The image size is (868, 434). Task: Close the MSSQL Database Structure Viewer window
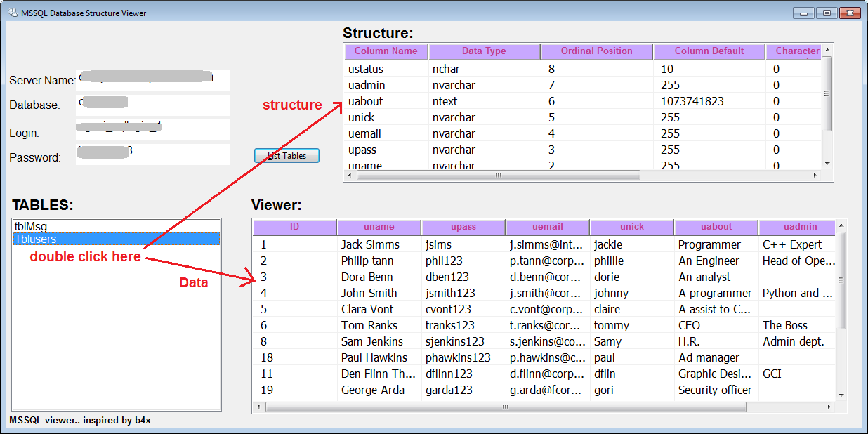click(x=849, y=13)
